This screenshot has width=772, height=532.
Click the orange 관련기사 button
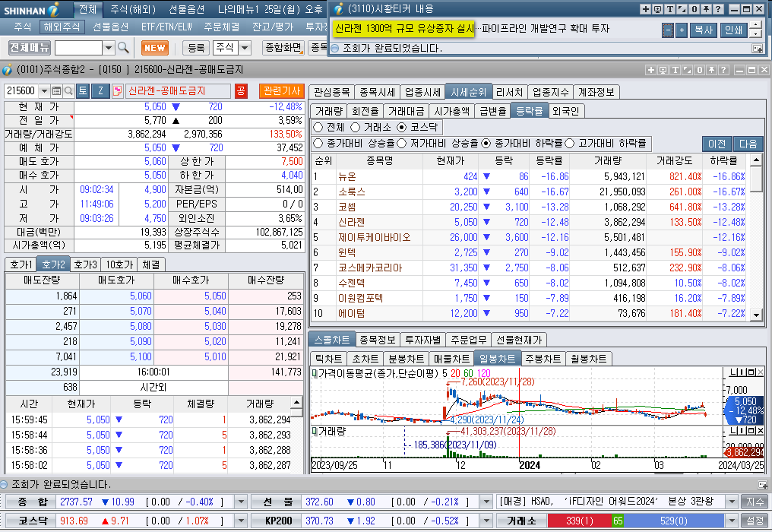tap(281, 90)
